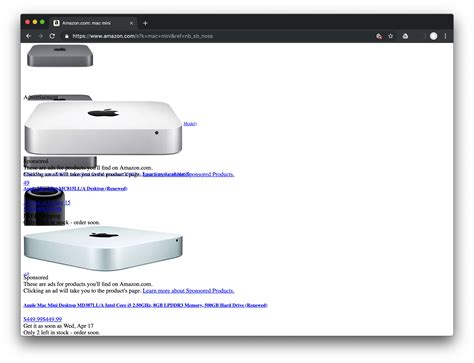The width and height of the screenshot is (474, 363).
Task: Click the space gray Mac mini image
Action: 60,56
